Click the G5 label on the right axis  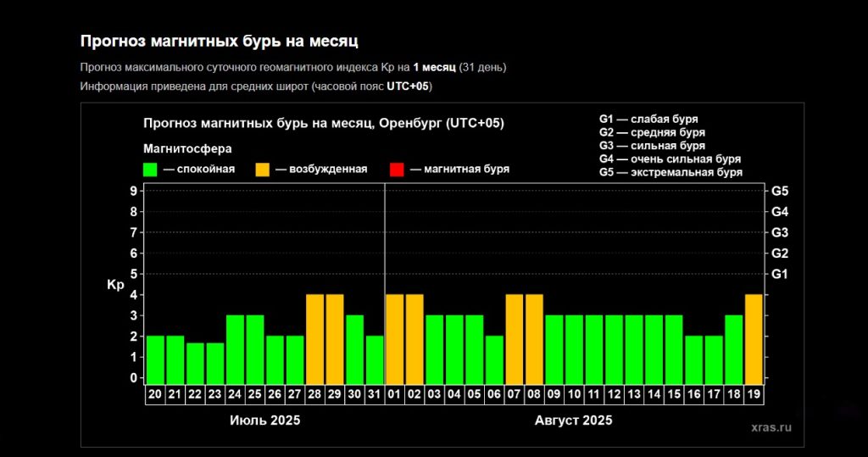pyautogui.click(x=780, y=191)
